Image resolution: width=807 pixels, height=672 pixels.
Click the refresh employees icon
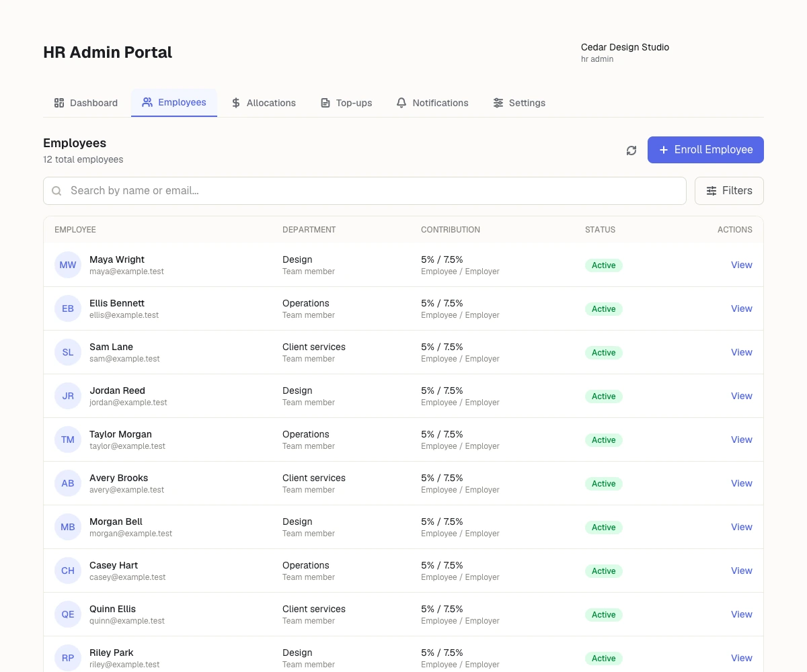[631, 151]
